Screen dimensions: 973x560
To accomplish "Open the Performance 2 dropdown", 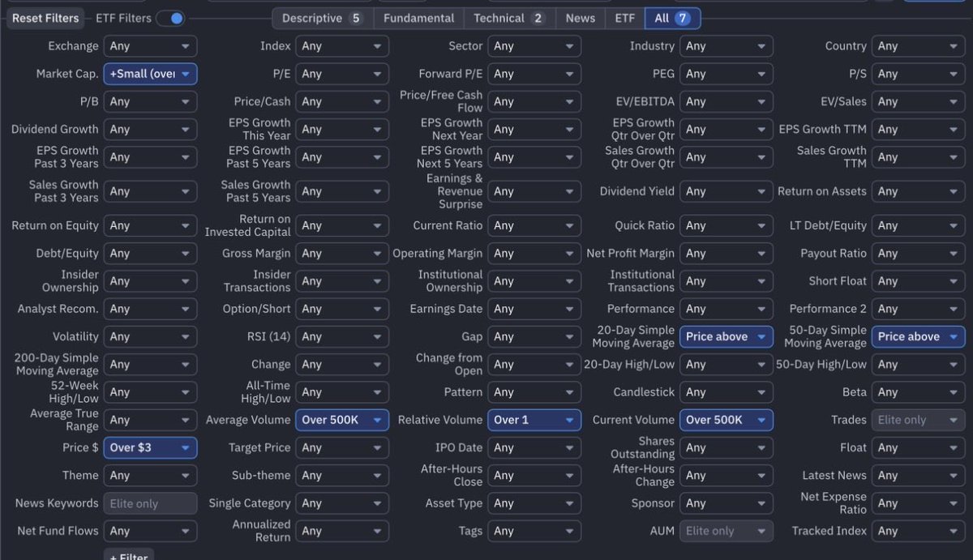I will click(919, 309).
